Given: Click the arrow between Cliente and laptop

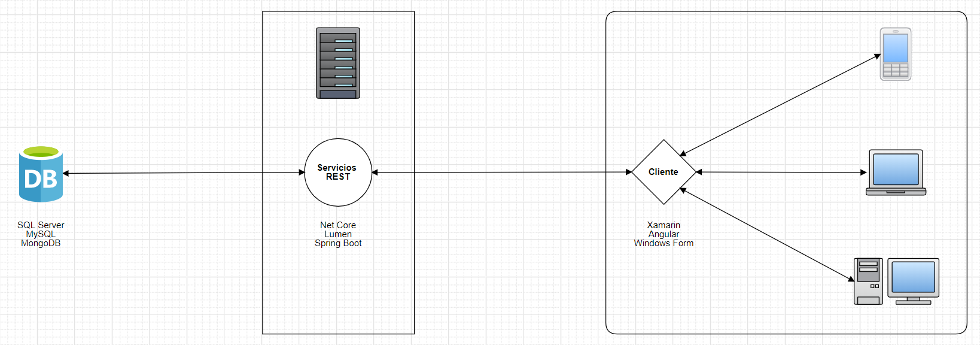Looking at the screenshot, I should click(x=781, y=172).
